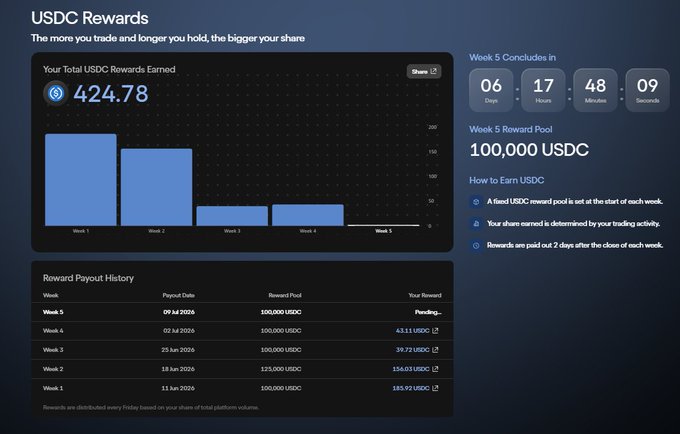Click the Week 5 Concludes in heading
This screenshot has height=434, width=680.
(x=513, y=58)
